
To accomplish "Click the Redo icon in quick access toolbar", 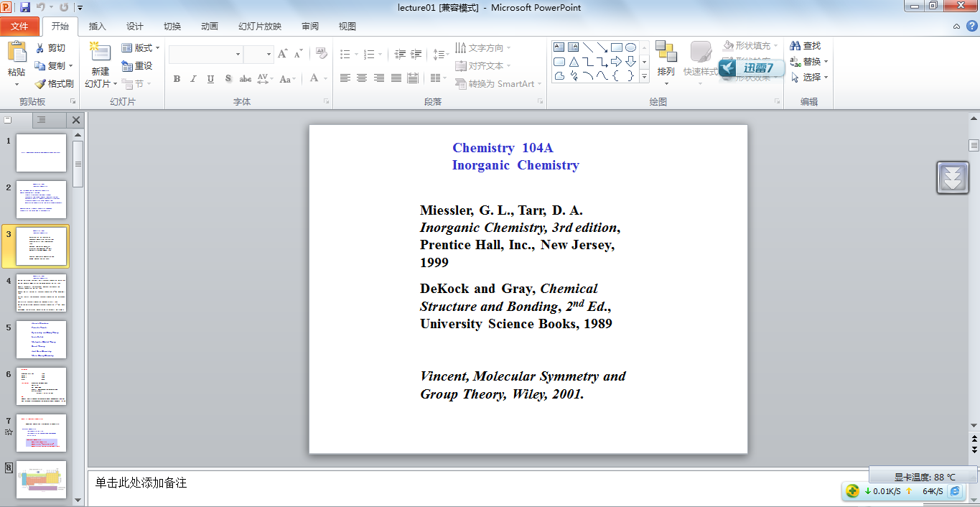I will pos(64,7).
